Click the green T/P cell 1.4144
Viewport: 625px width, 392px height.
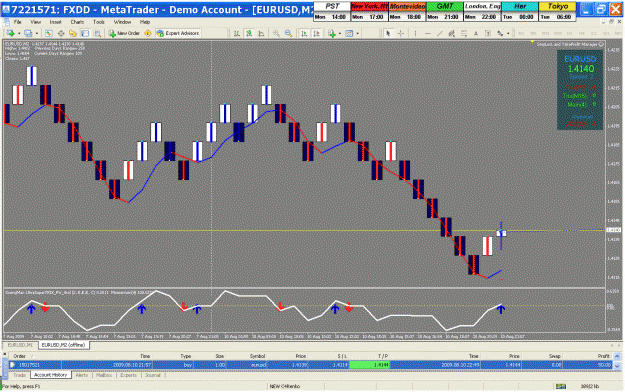tap(369, 365)
